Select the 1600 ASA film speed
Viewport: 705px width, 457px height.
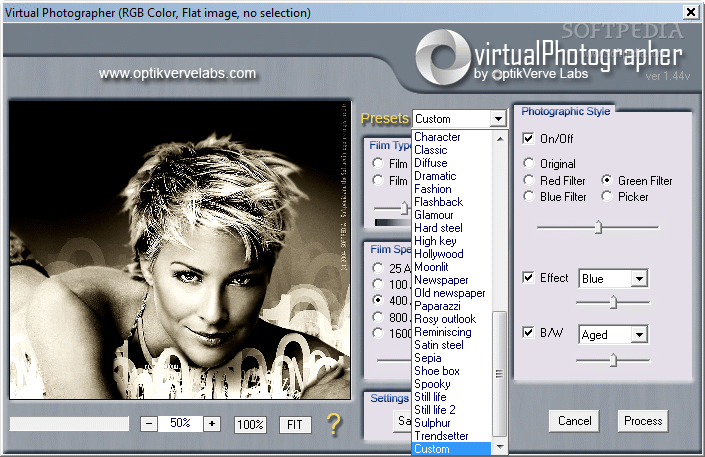378,333
